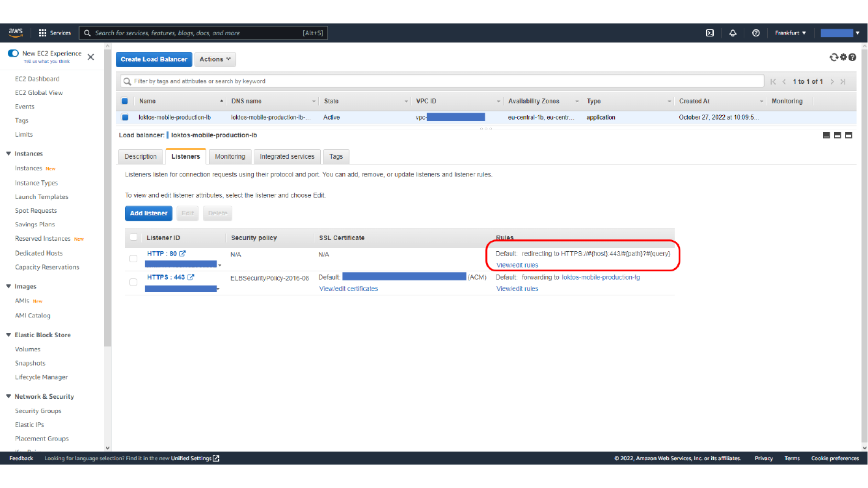
Task: Open Unified Settings external link icon
Action: (x=216, y=458)
